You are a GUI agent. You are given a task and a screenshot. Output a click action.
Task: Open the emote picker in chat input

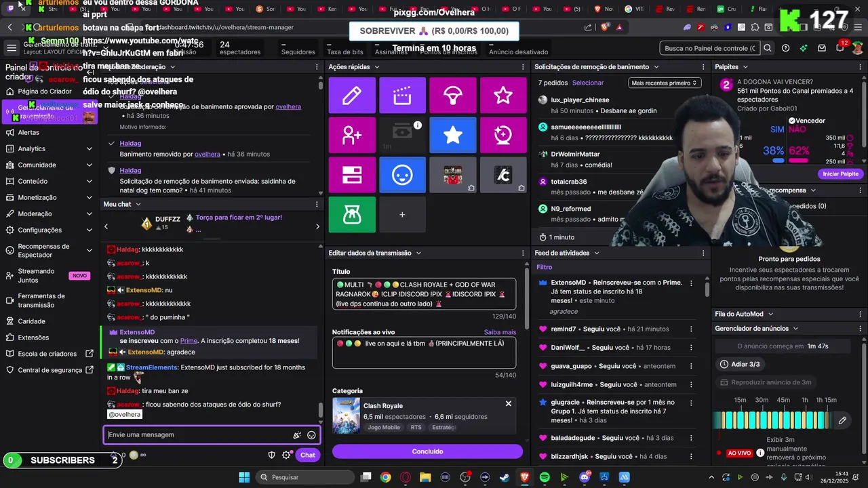311,435
